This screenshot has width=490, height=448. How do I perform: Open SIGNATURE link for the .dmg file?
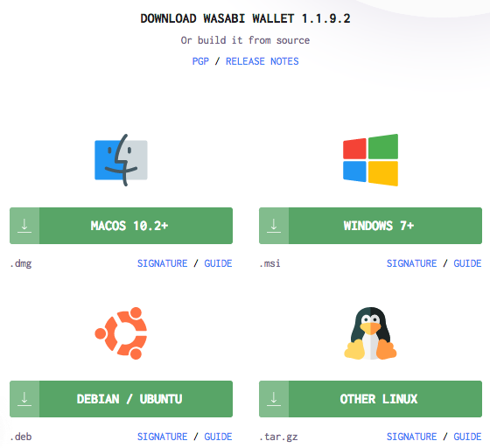coord(163,263)
